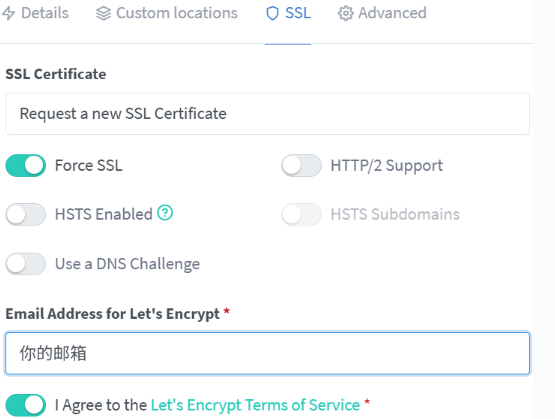Click the shield icon on the SSL tab
This screenshot has width=555, height=419.
coord(272,13)
